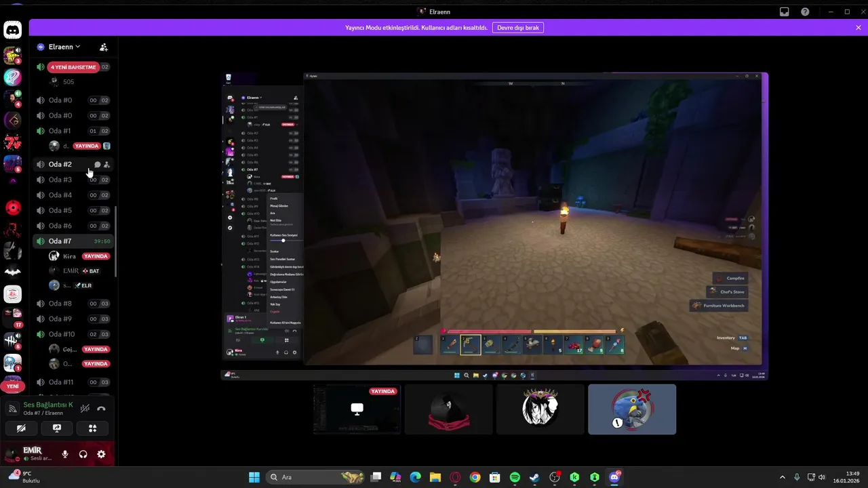The image size is (868, 488).
Task: Click YAYINDA badge next to Kira
Action: click(x=96, y=257)
